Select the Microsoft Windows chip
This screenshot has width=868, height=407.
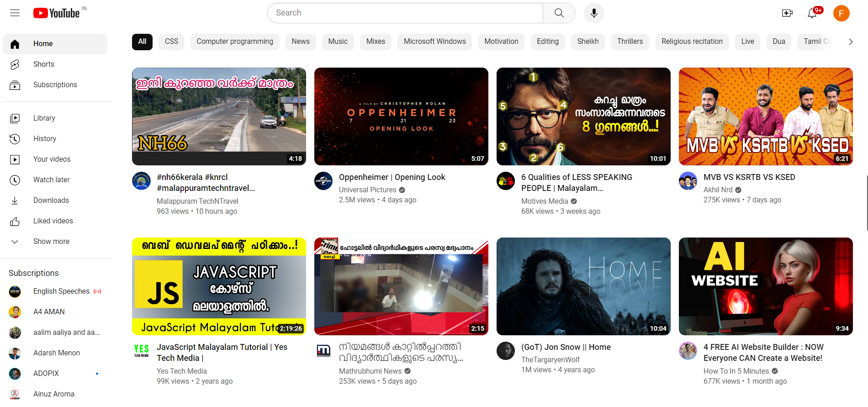pos(434,42)
